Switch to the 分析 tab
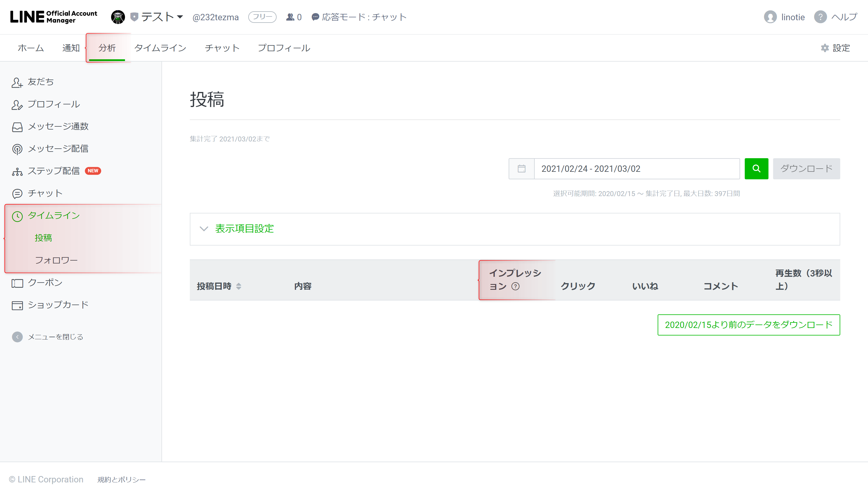 107,48
